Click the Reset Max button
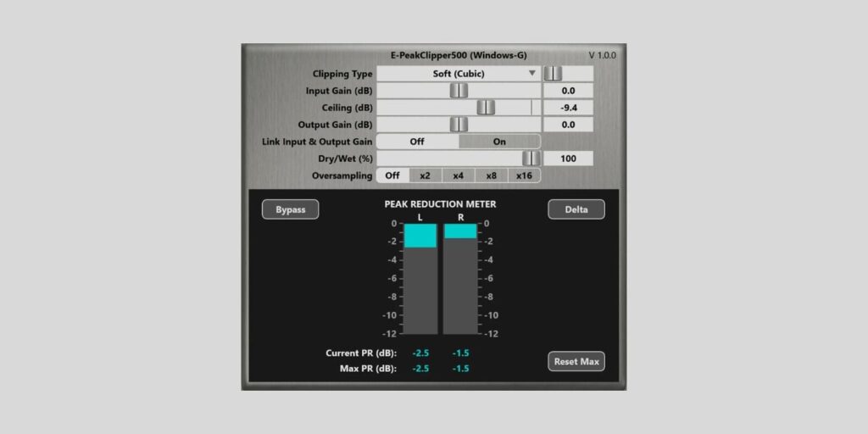868x434 pixels. point(576,361)
